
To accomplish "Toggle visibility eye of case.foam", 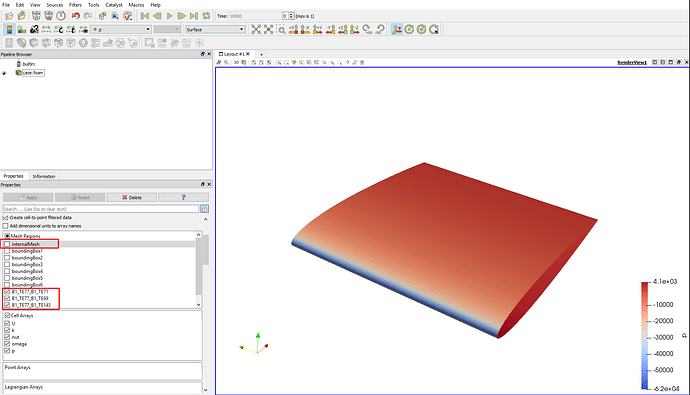I will click(4, 73).
